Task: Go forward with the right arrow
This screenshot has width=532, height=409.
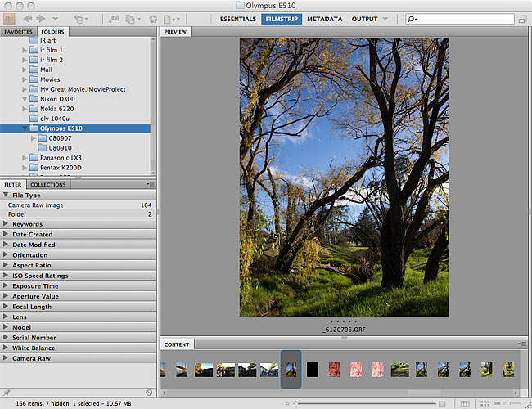Action: (41, 18)
